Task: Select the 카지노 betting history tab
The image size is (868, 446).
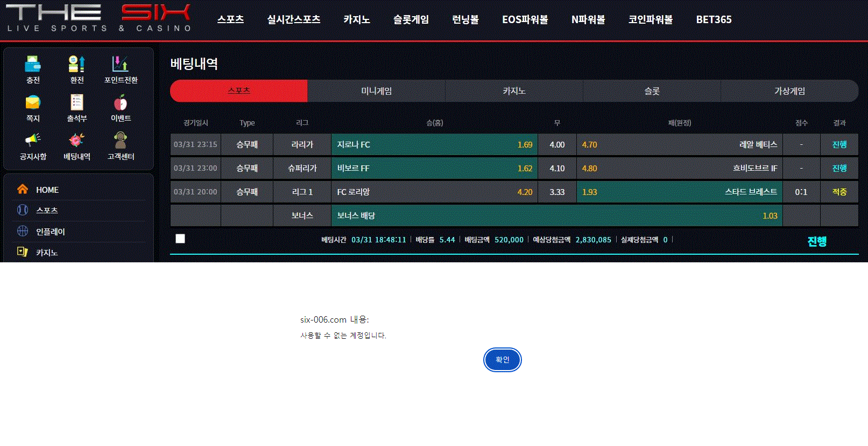Action: tap(514, 91)
